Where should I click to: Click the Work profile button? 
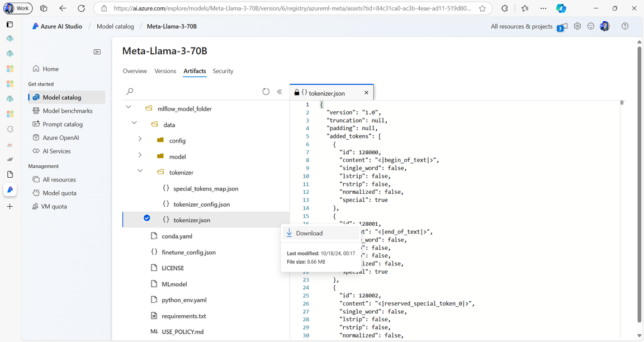(x=18, y=8)
